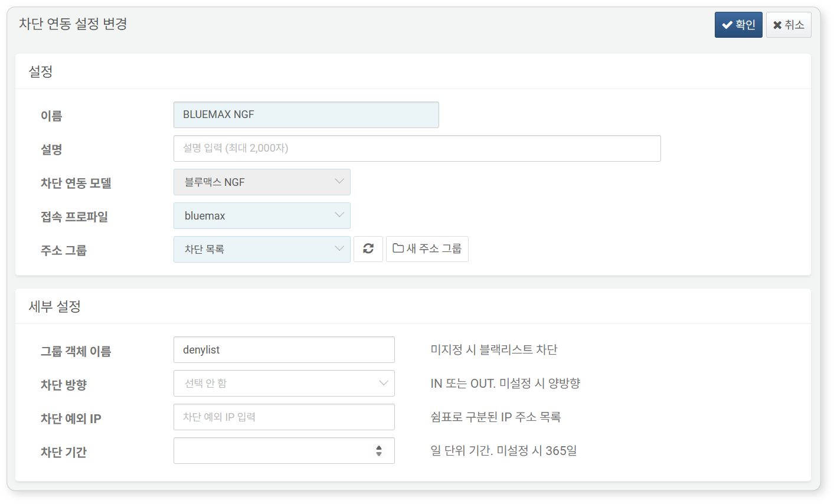Expand the 주소 그룹 차단 목록 dropdown
Screen dimensions: 834x504
(x=262, y=249)
